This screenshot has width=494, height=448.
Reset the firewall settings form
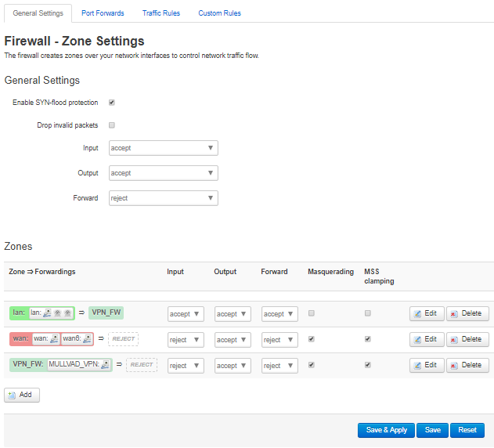click(x=467, y=430)
